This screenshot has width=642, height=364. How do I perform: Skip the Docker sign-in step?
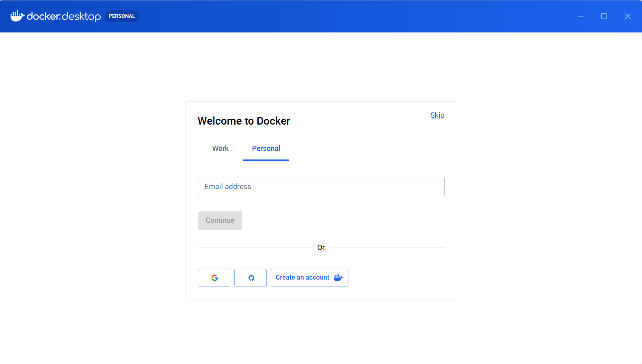pyautogui.click(x=437, y=115)
